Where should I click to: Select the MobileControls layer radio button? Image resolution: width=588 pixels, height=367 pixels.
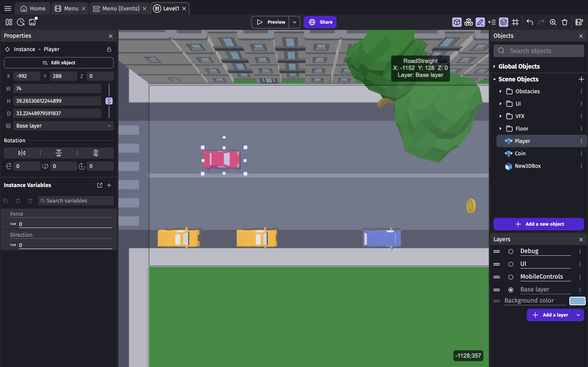tap(511, 277)
